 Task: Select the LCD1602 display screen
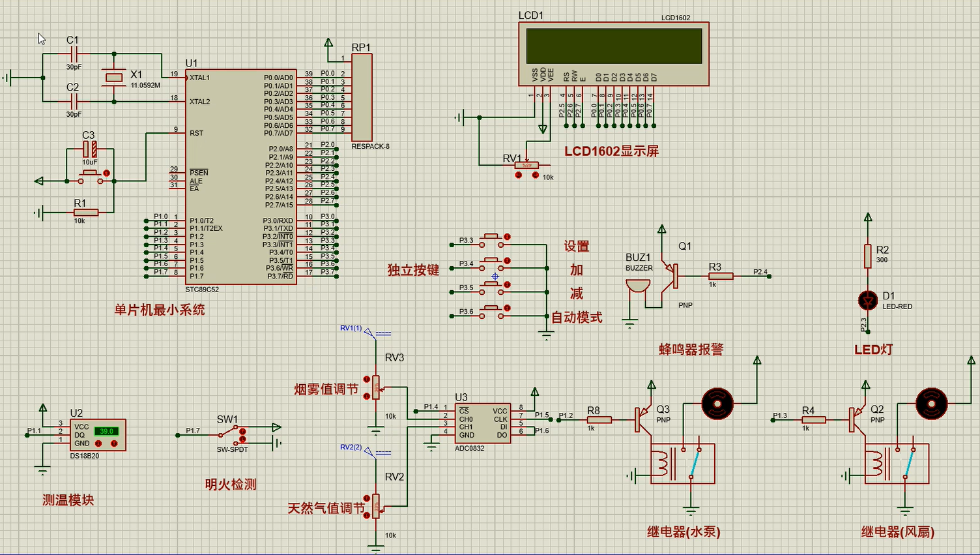coord(613,46)
